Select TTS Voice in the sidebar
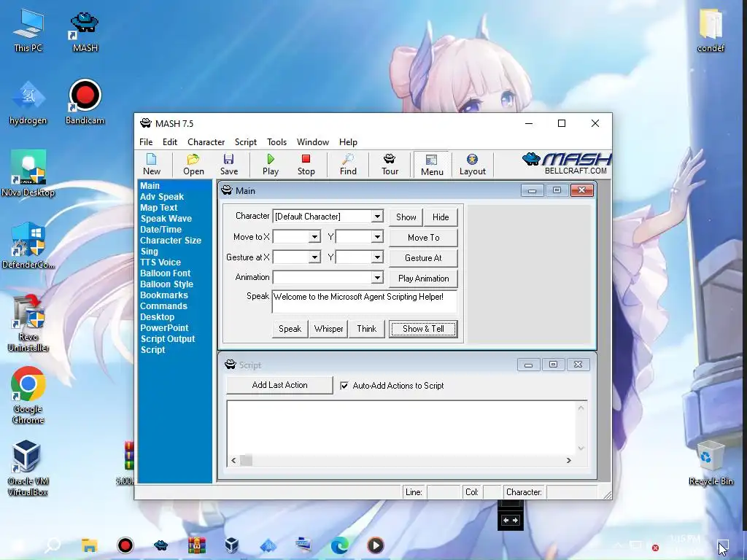The image size is (747, 560). point(160,262)
